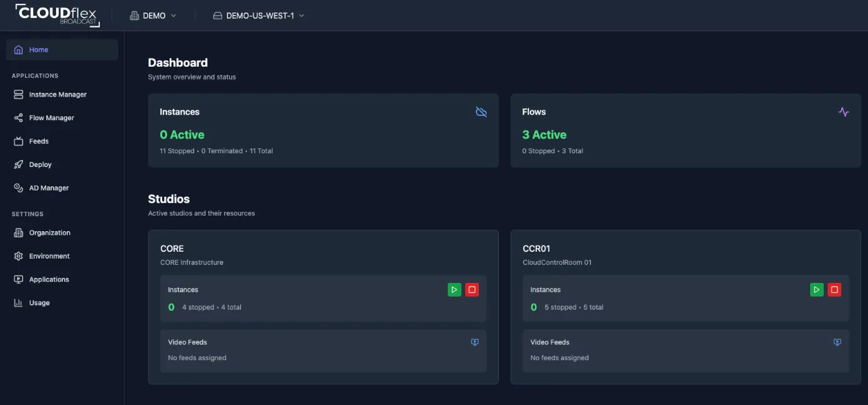Click the Studios heading
Screen dimensions: 868x405
click(168, 199)
